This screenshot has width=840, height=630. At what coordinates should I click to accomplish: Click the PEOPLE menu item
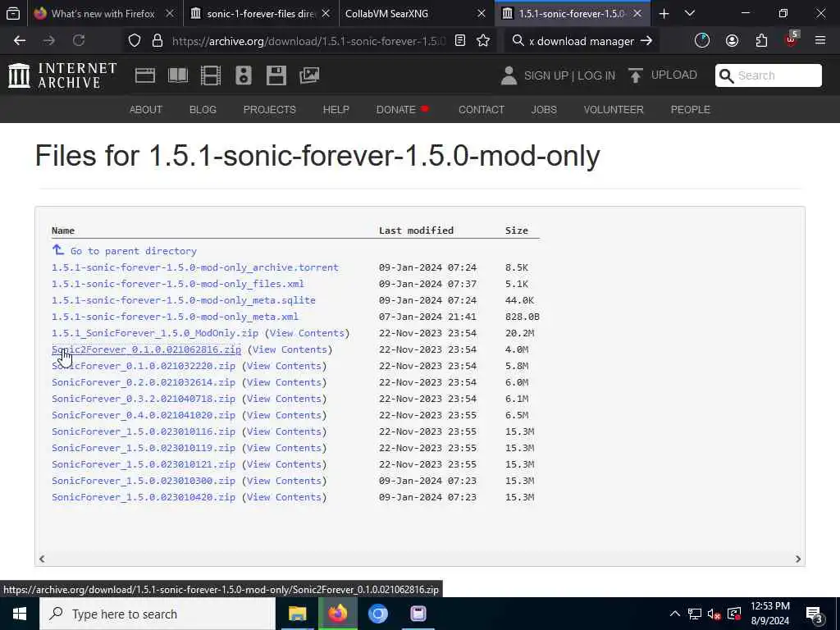(x=690, y=110)
